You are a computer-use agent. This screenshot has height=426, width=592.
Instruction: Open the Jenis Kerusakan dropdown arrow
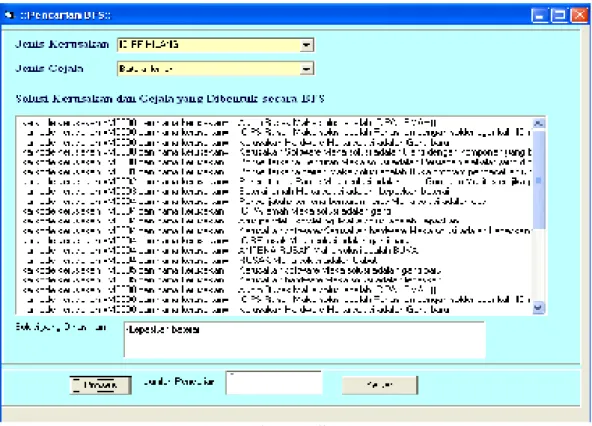[306, 45]
